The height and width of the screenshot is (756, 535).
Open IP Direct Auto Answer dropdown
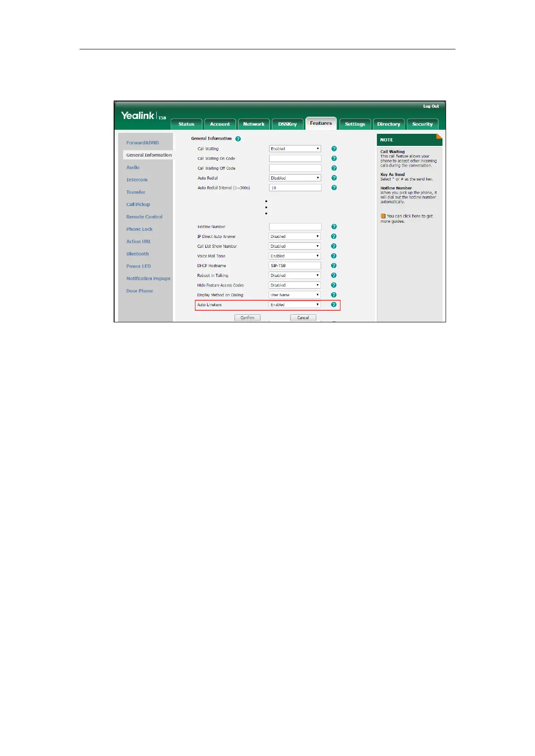(295, 237)
